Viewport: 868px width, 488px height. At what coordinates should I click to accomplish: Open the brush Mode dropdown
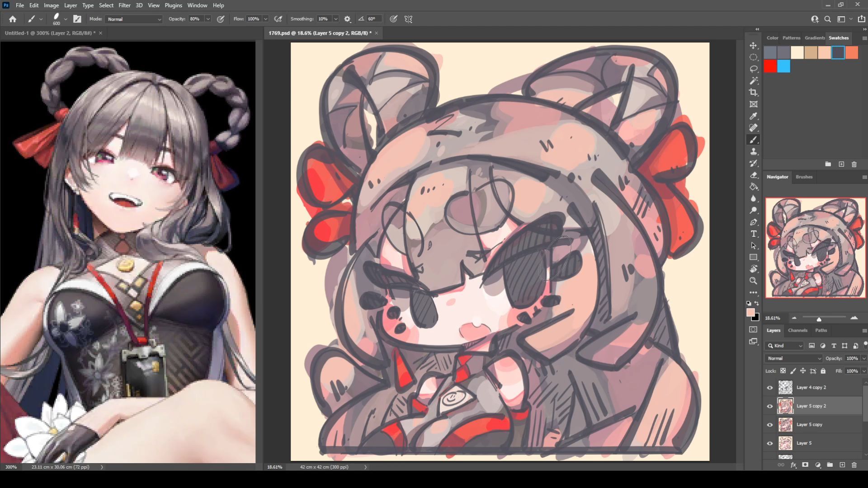pyautogui.click(x=134, y=19)
